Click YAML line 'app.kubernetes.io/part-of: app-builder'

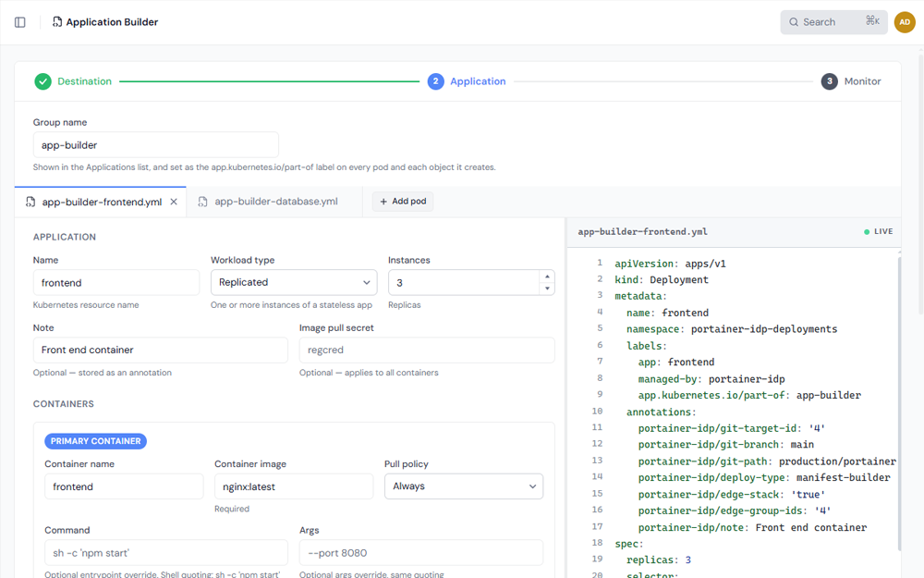point(749,395)
